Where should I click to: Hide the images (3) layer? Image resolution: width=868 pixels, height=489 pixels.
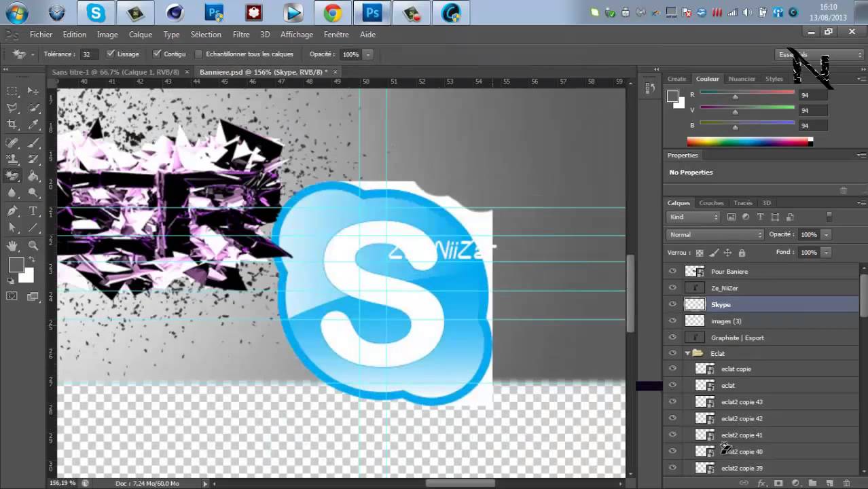coord(672,321)
